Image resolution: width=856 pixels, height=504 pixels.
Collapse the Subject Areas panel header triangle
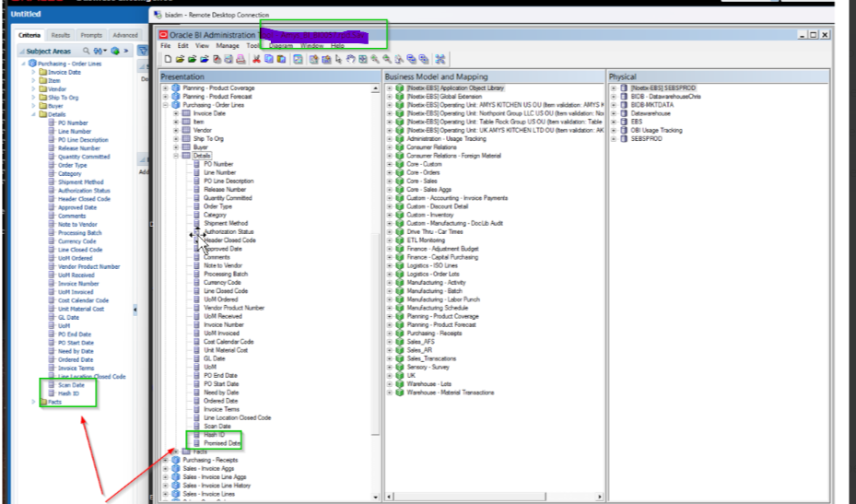[x=22, y=51]
